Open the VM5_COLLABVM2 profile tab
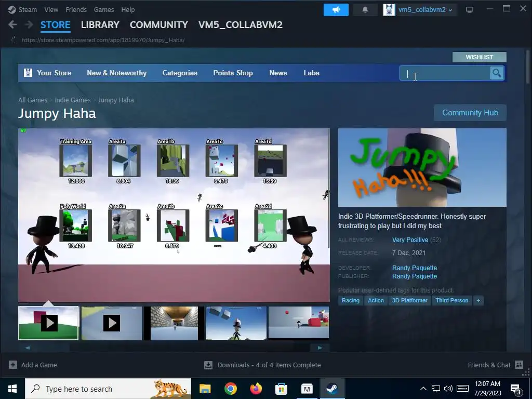532x399 pixels. tap(240, 25)
